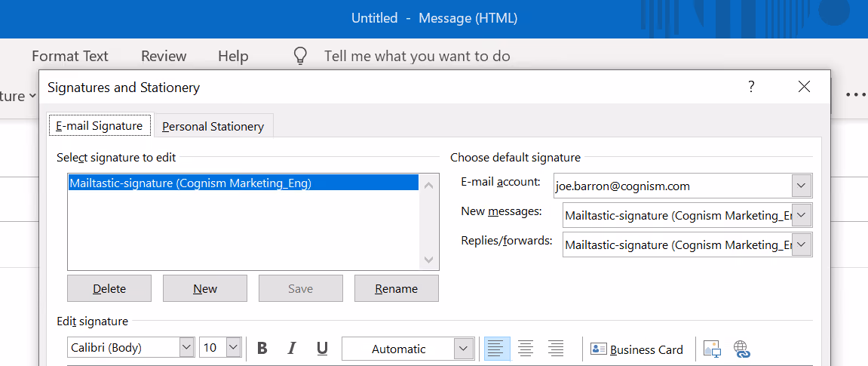Click the joe.barron@cognism.com account field
Viewport: 868px width, 366px height.
pos(673,186)
